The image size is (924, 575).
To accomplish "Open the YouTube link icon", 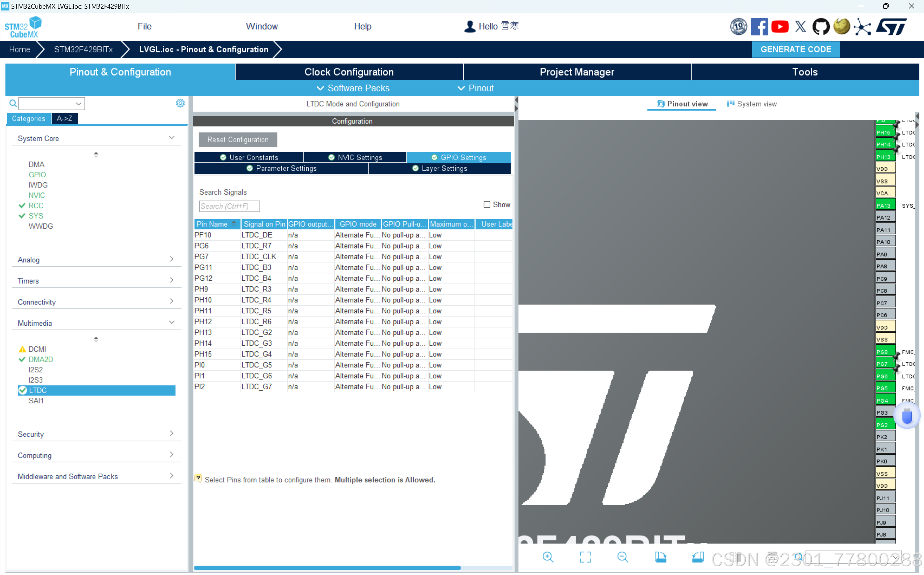I will tap(780, 27).
